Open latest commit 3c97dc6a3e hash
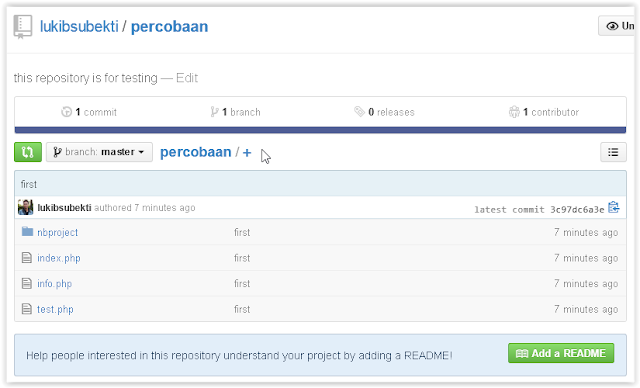This screenshot has width=640, height=388. 577,210
